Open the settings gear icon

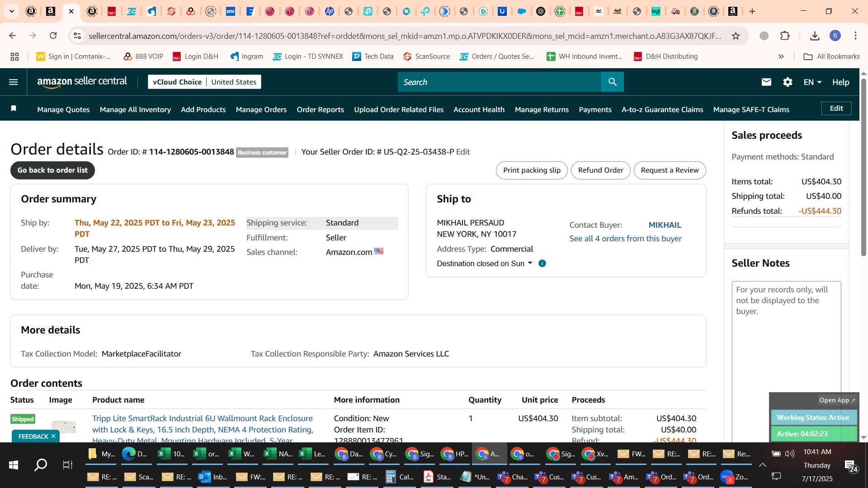pyautogui.click(x=788, y=82)
